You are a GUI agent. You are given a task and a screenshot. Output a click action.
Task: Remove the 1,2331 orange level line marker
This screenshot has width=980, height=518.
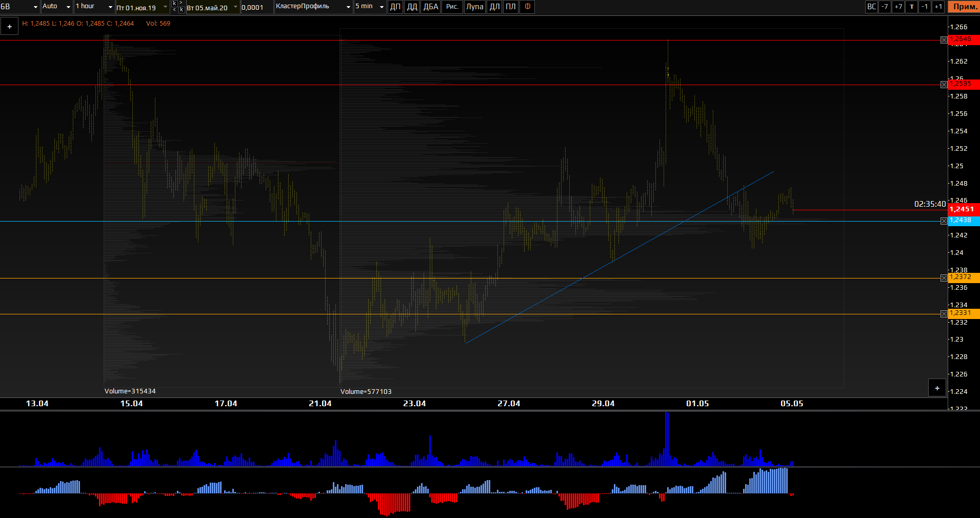tap(944, 314)
